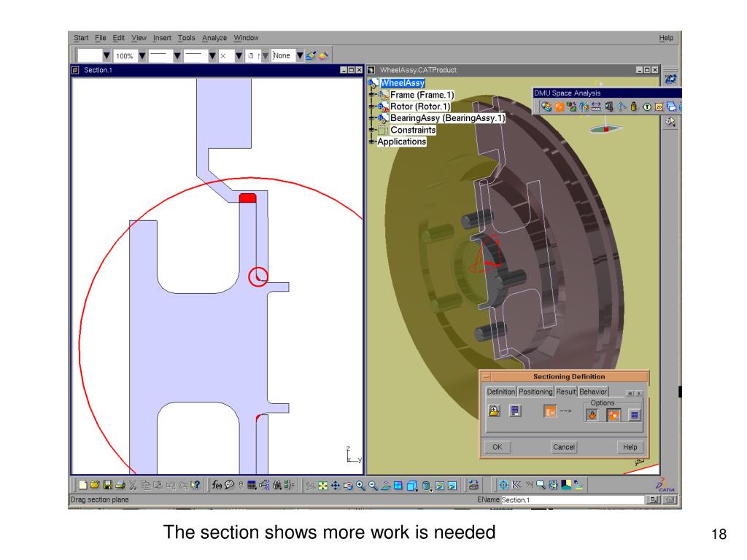Open the 100% opacity dropdown arrow
This screenshot has height=560, width=747.
click(x=142, y=55)
